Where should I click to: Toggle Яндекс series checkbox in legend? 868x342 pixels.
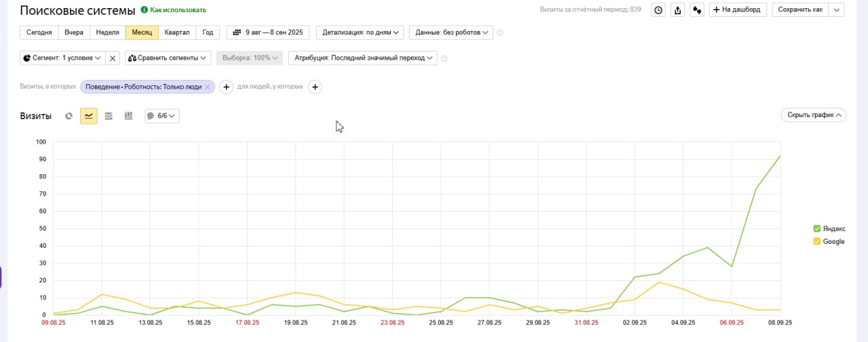pos(816,229)
